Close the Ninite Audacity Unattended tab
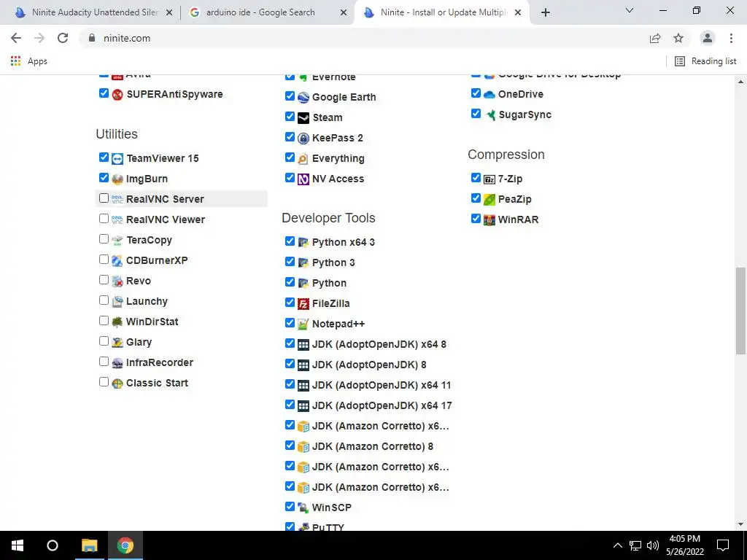Viewport: 747px width, 560px height. tap(169, 13)
